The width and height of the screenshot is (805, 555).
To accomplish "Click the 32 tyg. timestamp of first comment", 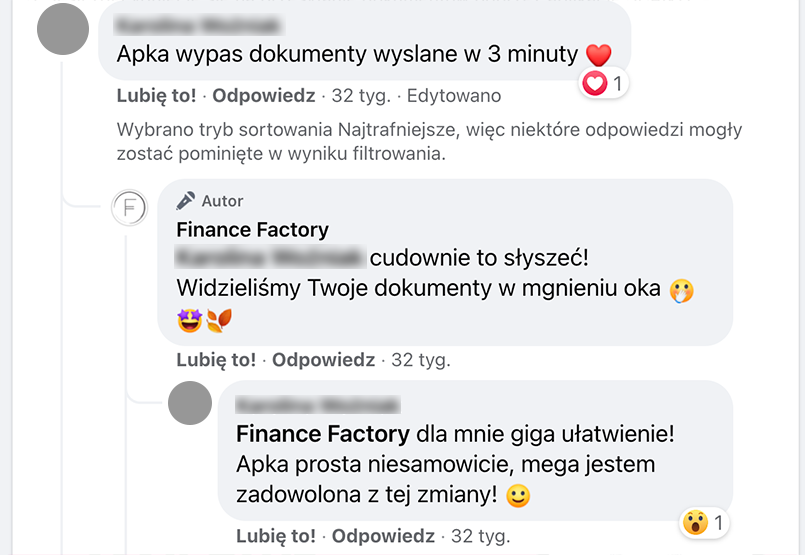I will [361, 96].
